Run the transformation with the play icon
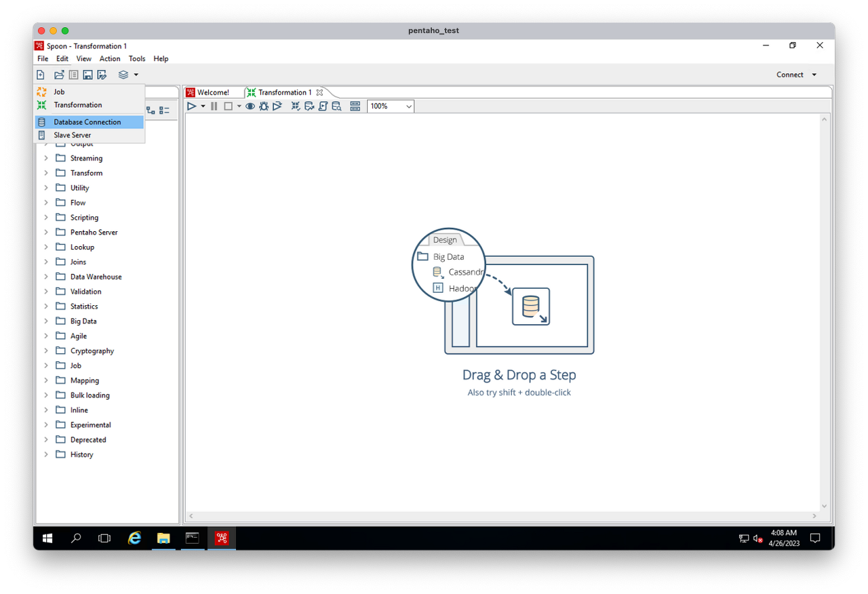868x594 pixels. [x=192, y=106]
